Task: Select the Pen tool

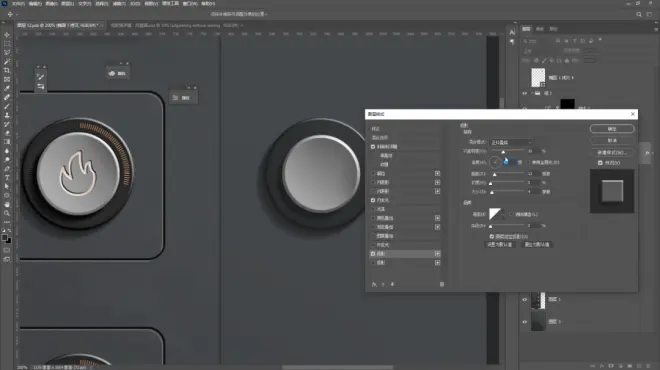Action: coord(7,169)
